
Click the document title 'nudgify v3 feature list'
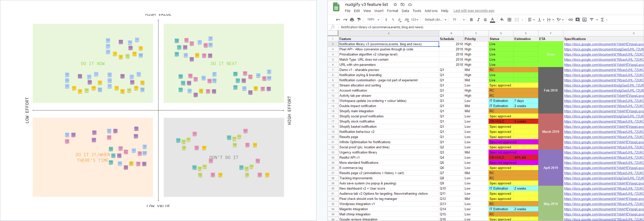pos(366,5)
